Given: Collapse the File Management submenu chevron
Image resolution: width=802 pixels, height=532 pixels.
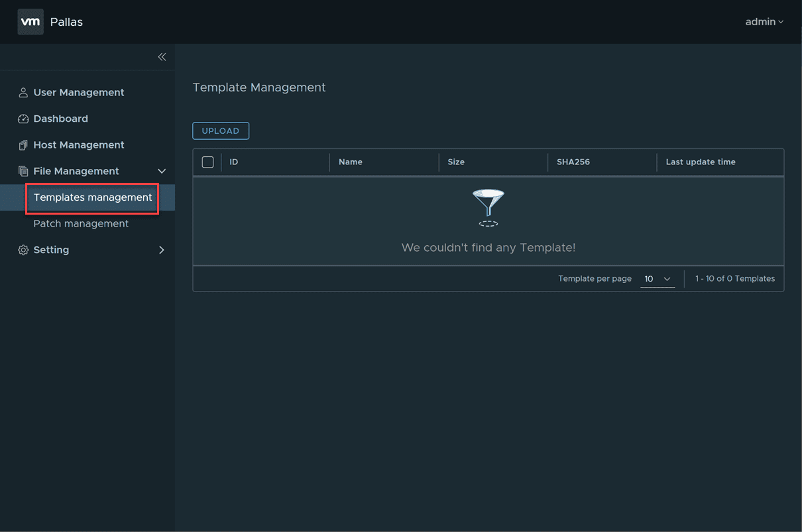Looking at the screenshot, I should tap(162, 172).
